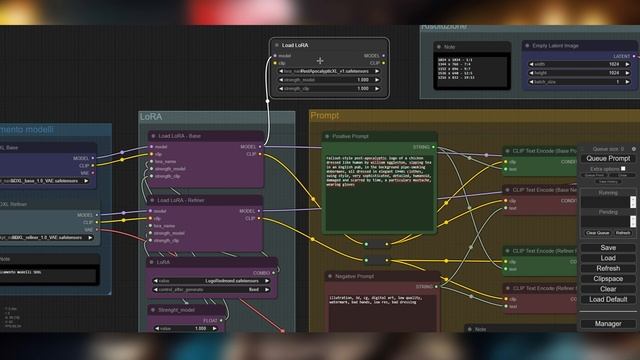Screen dimensions: 640x360
Task: Toggle collapse of red CLIP Text Encode Refiner node
Action: click(507, 288)
